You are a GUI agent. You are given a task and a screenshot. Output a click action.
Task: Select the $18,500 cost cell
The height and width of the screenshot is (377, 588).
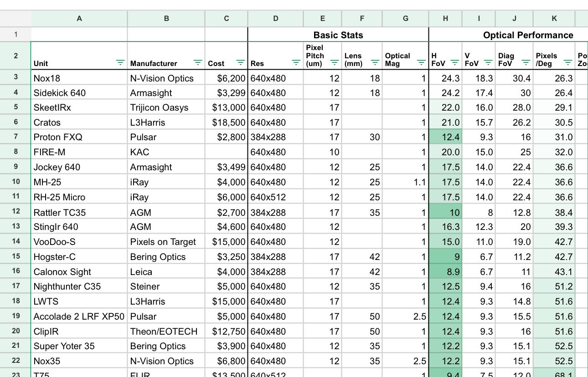[x=227, y=122]
